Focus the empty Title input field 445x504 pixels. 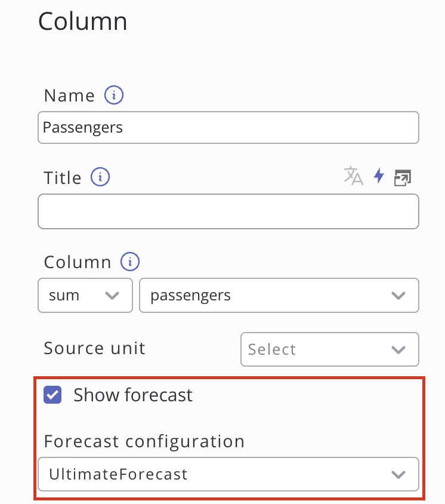pyautogui.click(x=228, y=211)
